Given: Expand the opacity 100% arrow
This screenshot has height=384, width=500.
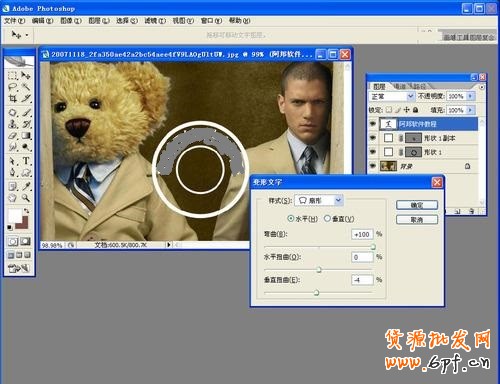Looking at the screenshot, I should (470, 96).
